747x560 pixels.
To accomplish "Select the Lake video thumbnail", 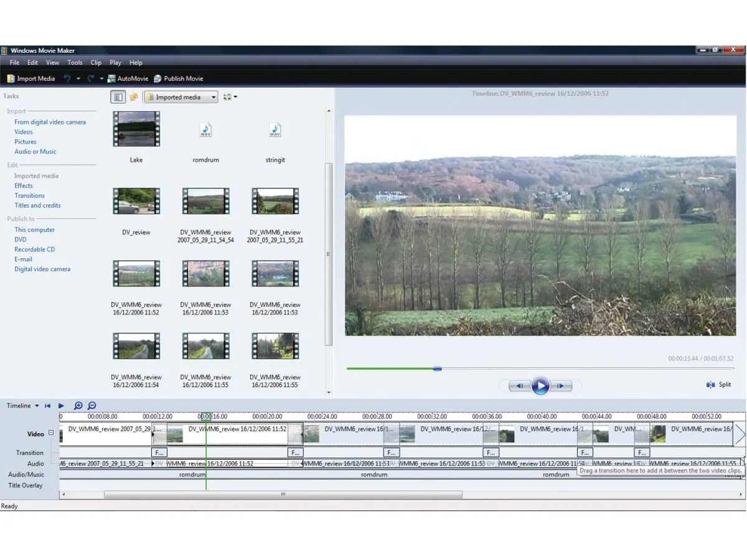I will click(136, 129).
